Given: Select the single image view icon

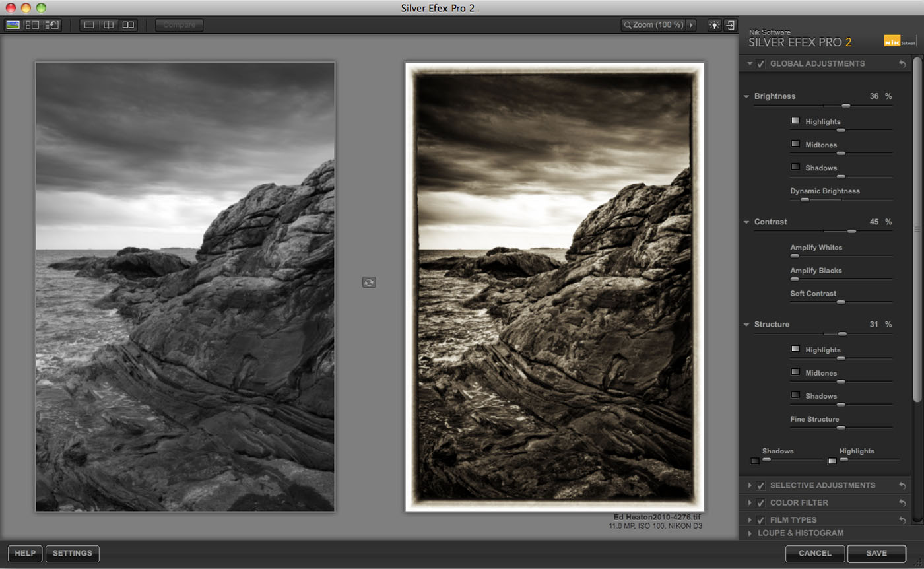Looking at the screenshot, I should 90,25.
